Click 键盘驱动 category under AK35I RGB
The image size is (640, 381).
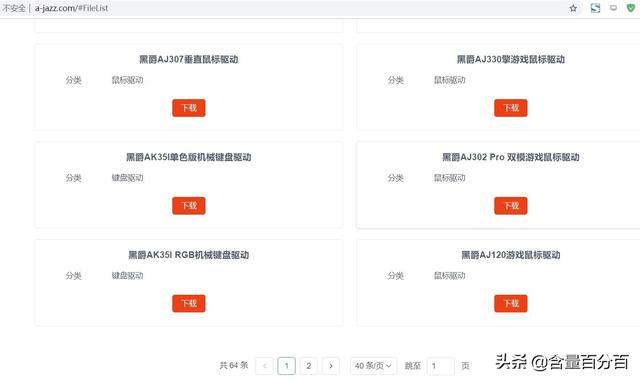click(x=127, y=276)
